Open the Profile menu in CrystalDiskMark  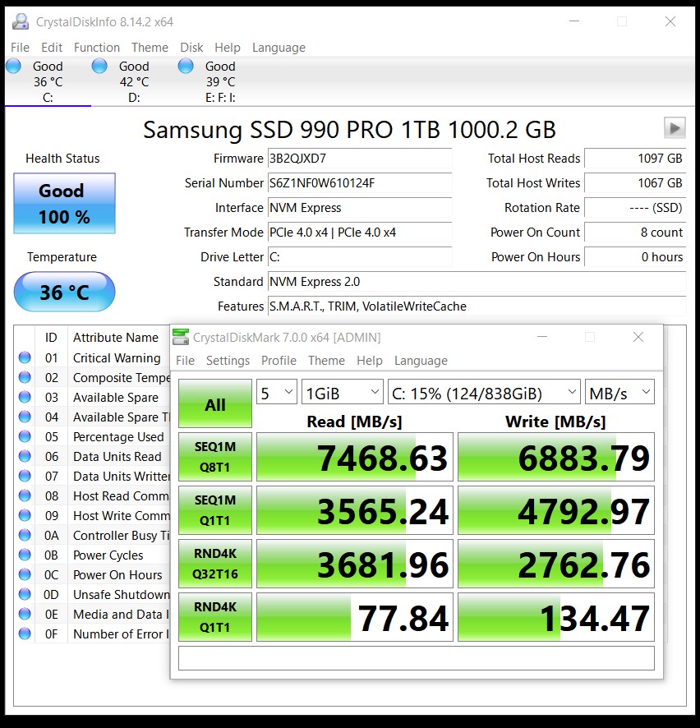click(279, 360)
